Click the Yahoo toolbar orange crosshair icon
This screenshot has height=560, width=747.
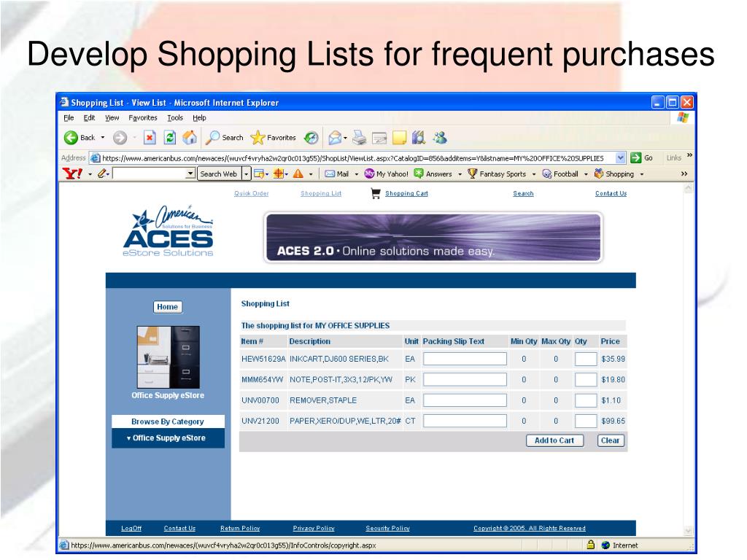(x=278, y=174)
